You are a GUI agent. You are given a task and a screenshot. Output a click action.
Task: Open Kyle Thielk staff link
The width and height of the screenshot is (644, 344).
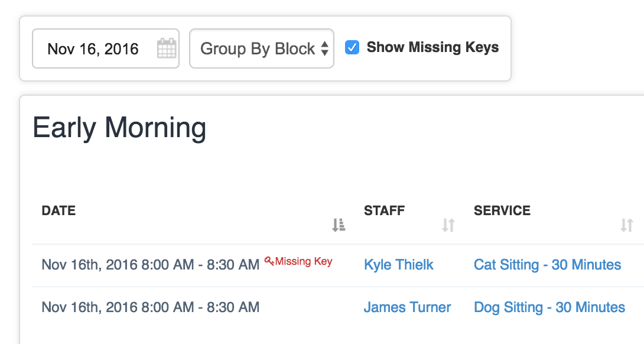[398, 265]
